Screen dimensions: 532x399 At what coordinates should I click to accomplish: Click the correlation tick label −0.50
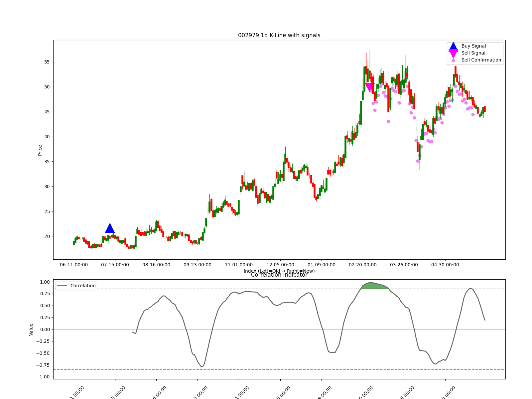(43, 353)
